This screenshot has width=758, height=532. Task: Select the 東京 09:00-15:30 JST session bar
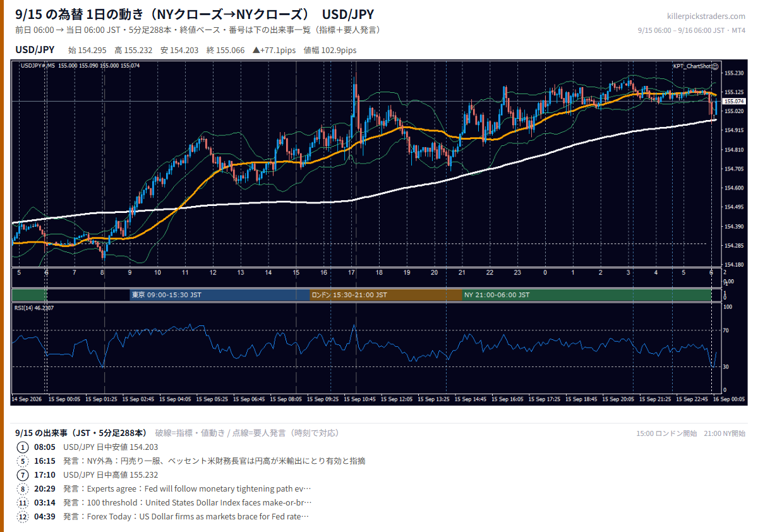[x=219, y=294]
